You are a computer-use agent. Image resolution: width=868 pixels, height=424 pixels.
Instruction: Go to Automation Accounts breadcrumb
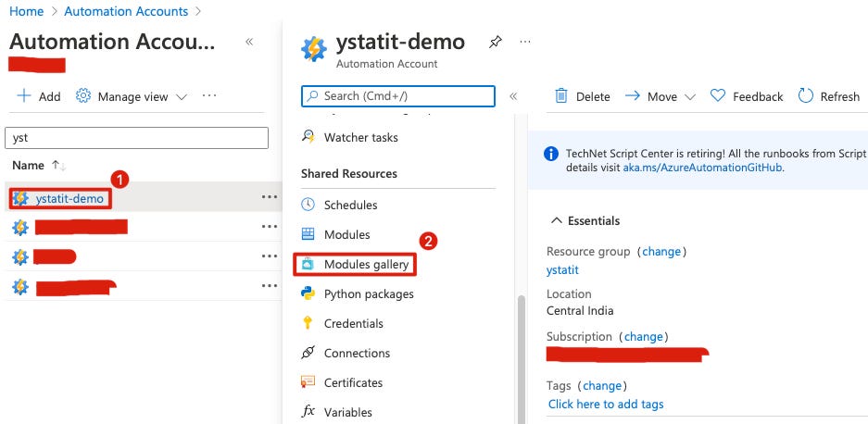[126, 11]
